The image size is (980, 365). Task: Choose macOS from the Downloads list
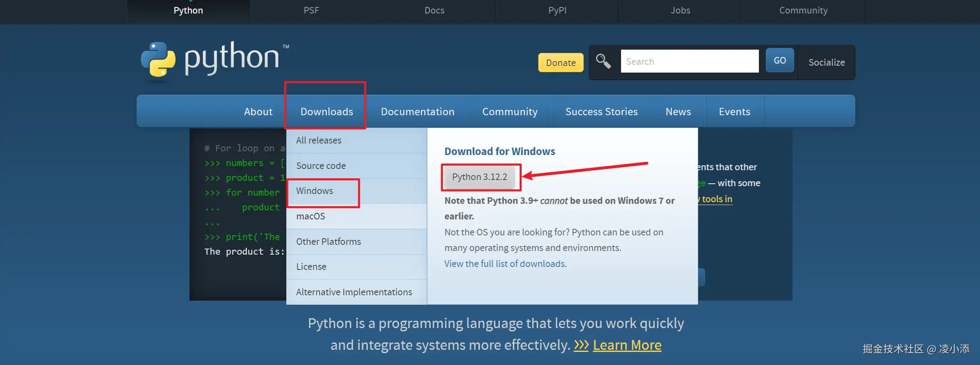[x=311, y=216]
